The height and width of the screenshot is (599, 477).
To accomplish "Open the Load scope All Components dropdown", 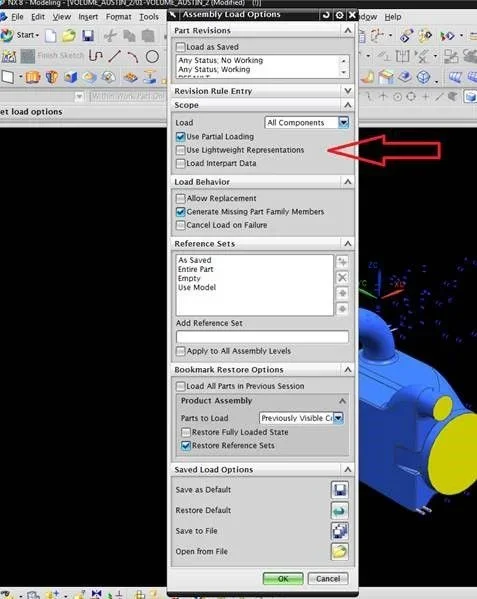I will click(x=344, y=123).
